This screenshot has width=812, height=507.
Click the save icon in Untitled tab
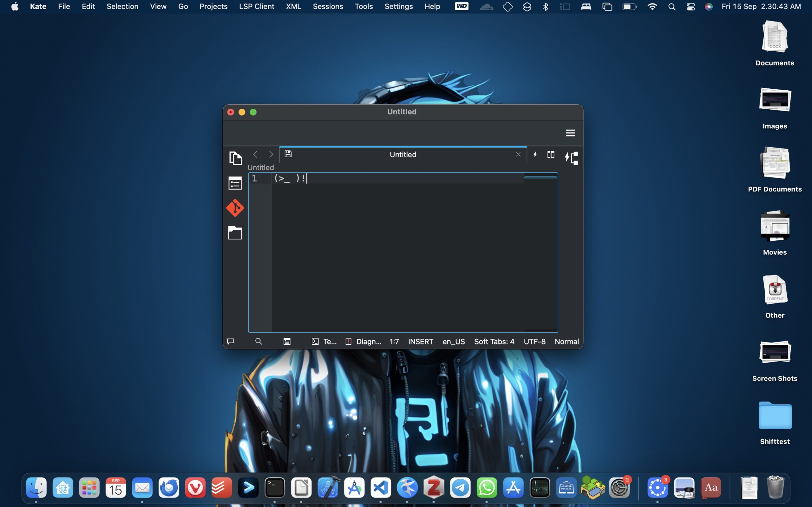[288, 154]
